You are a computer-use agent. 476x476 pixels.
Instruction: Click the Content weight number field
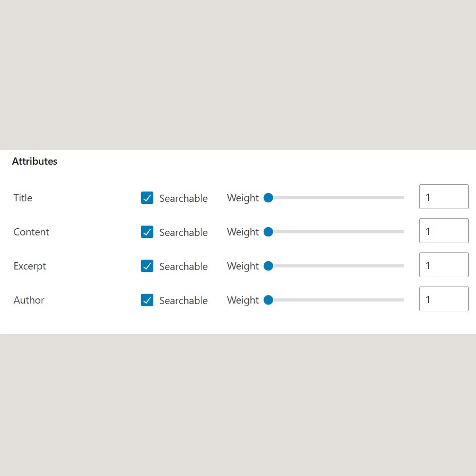(443, 231)
